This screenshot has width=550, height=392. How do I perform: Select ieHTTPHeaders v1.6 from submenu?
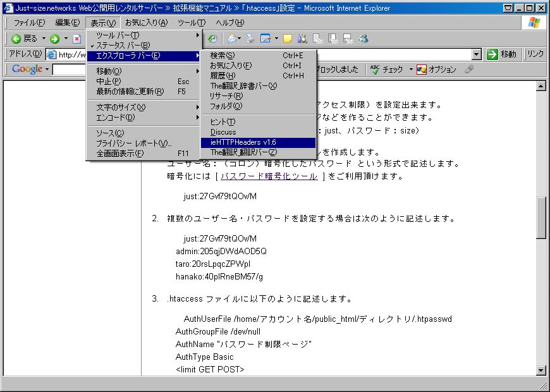pos(243,142)
